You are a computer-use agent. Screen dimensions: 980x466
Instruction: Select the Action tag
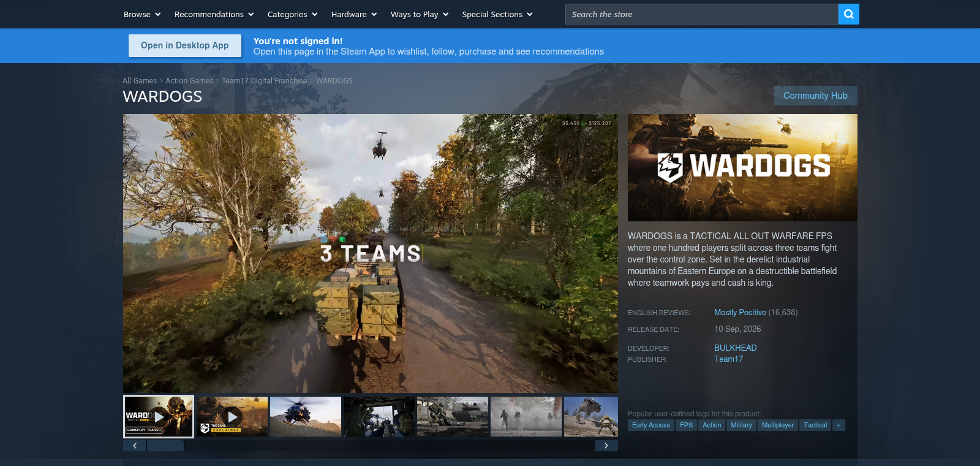click(x=712, y=425)
